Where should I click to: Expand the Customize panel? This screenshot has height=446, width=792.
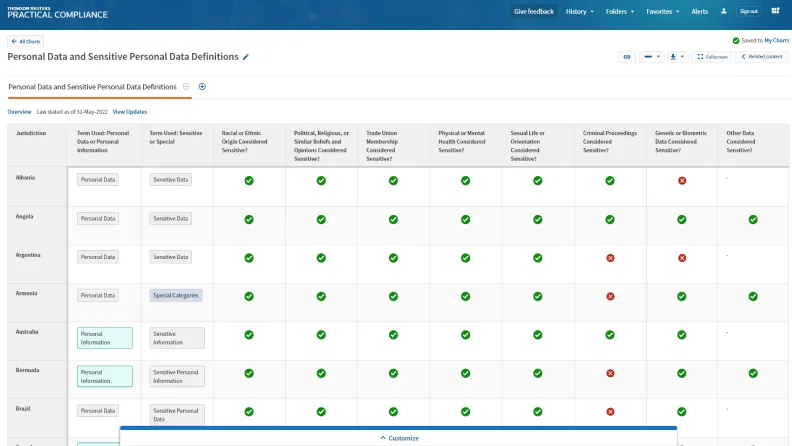(399, 438)
